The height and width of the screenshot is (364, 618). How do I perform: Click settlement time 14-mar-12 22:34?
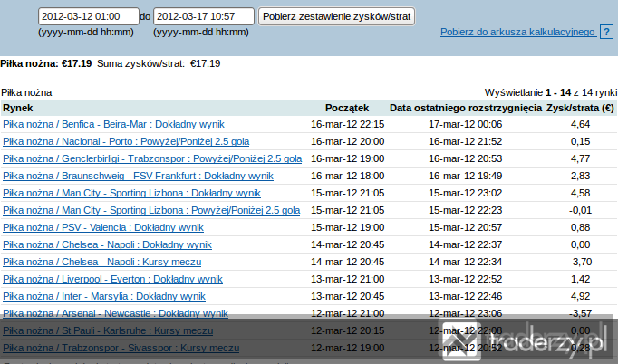click(x=466, y=262)
